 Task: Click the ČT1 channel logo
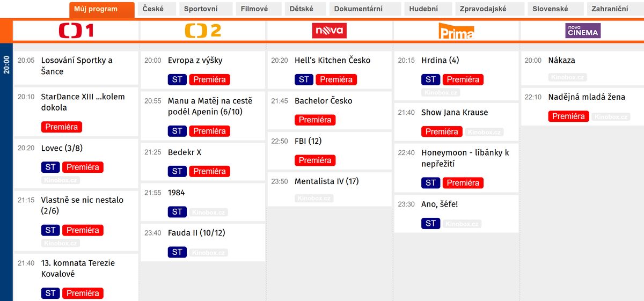(76, 31)
